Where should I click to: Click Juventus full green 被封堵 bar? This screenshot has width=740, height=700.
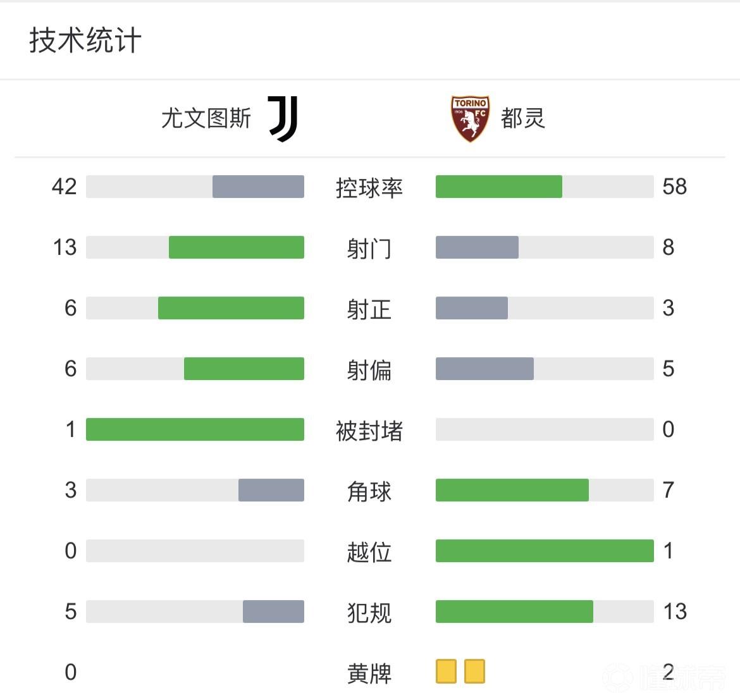tap(195, 429)
